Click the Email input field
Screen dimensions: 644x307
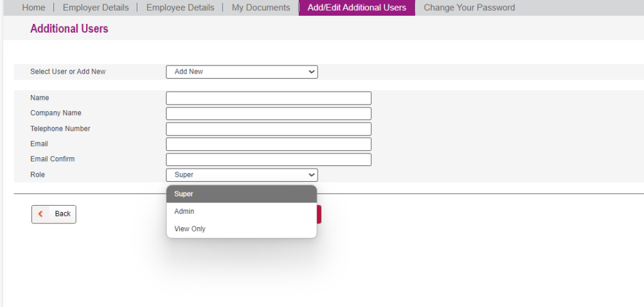click(269, 144)
